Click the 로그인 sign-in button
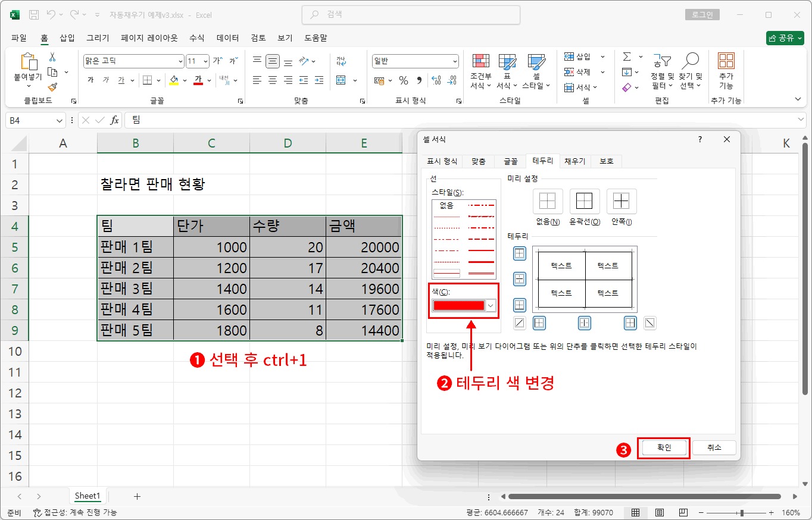 click(x=702, y=15)
